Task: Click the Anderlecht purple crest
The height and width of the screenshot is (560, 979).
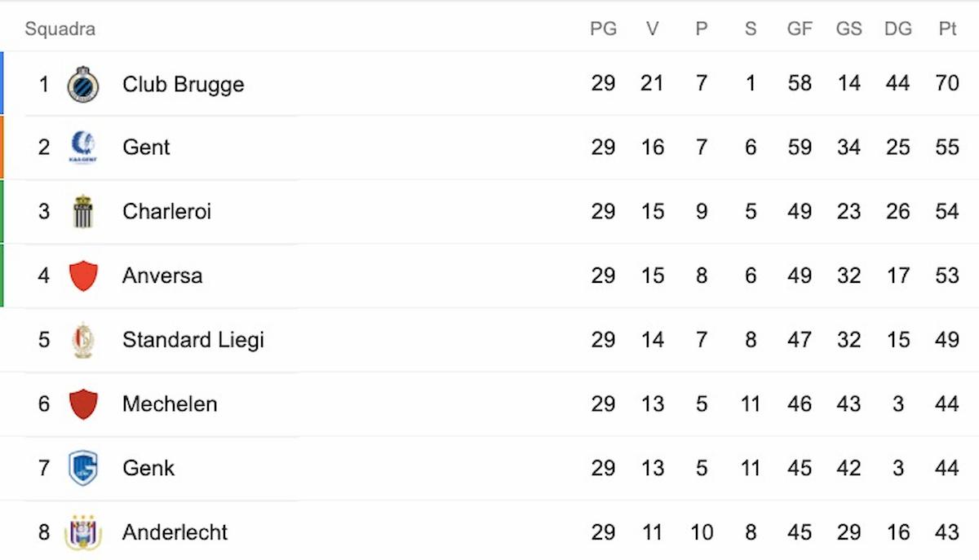Action: [82, 532]
